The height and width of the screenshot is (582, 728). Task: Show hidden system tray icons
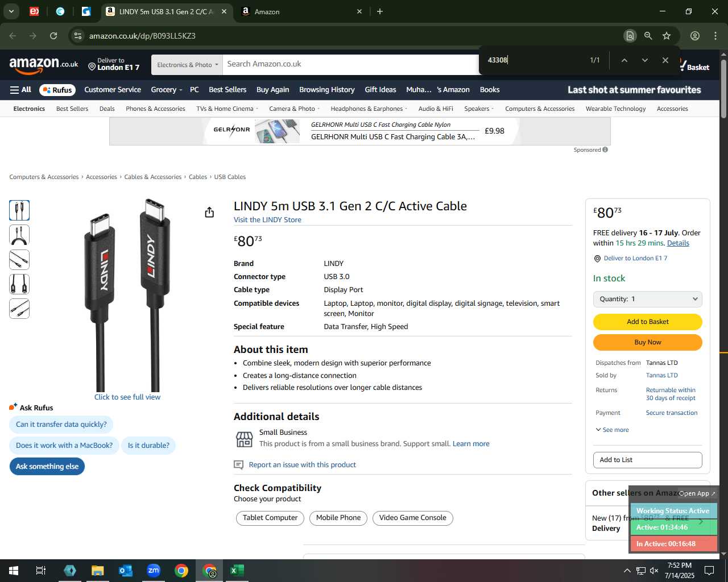point(627,571)
